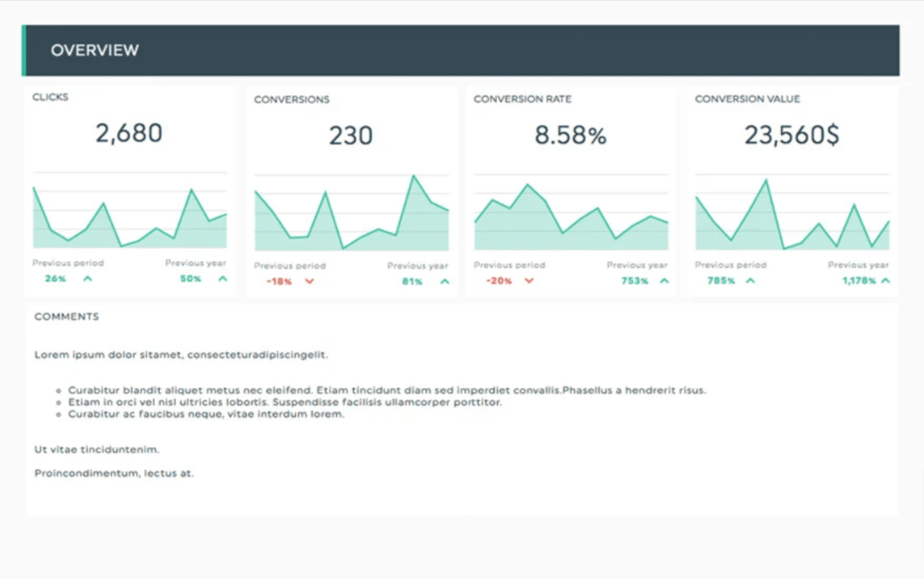Toggle the Previous year indicator under Conversions

coord(418,265)
